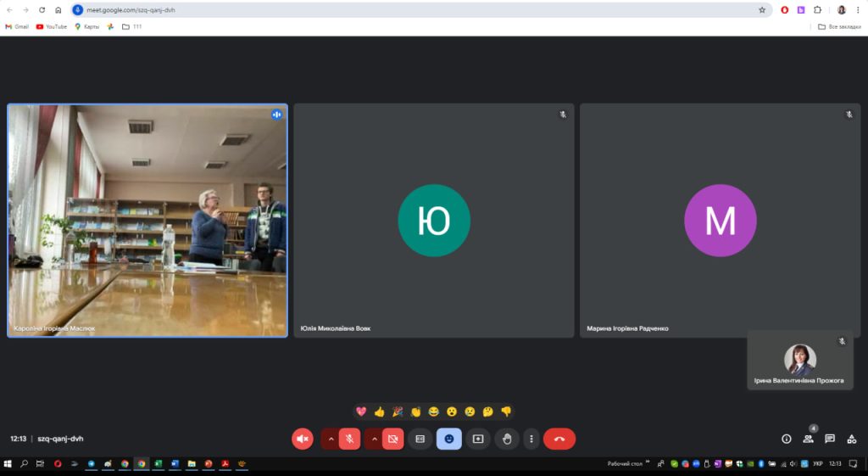Toggle closed captions
Image resolution: width=868 pixels, height=476 pixels.
pos(420,439)
